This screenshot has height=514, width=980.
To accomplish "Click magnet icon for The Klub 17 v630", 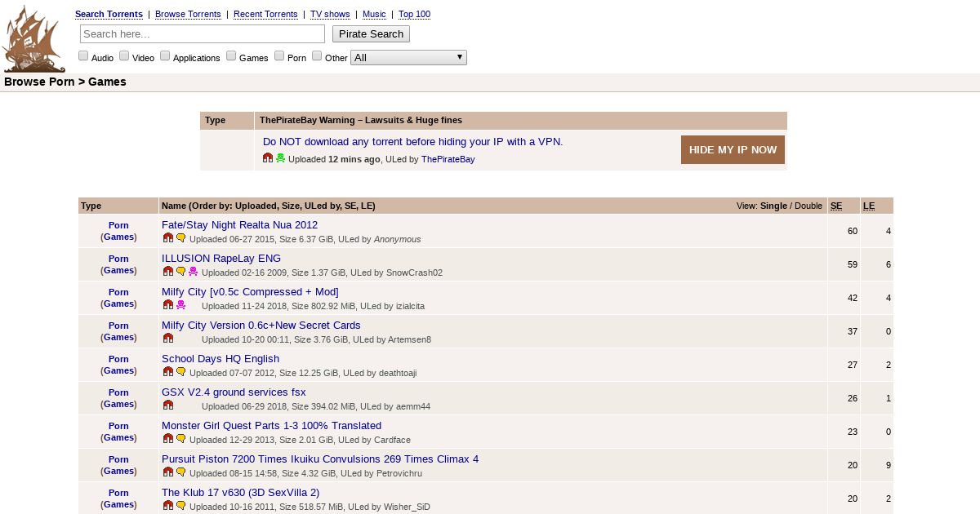I will point(168,505).
